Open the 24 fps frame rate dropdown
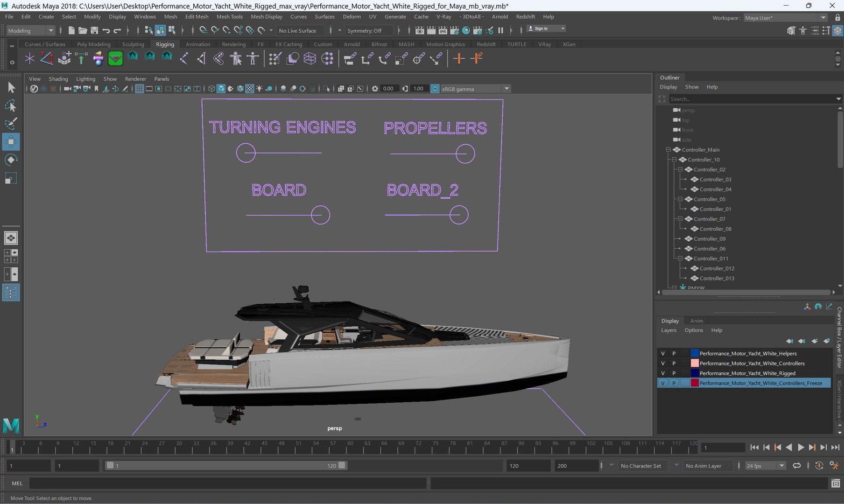 pyautogui.click(x=765, y=466)
